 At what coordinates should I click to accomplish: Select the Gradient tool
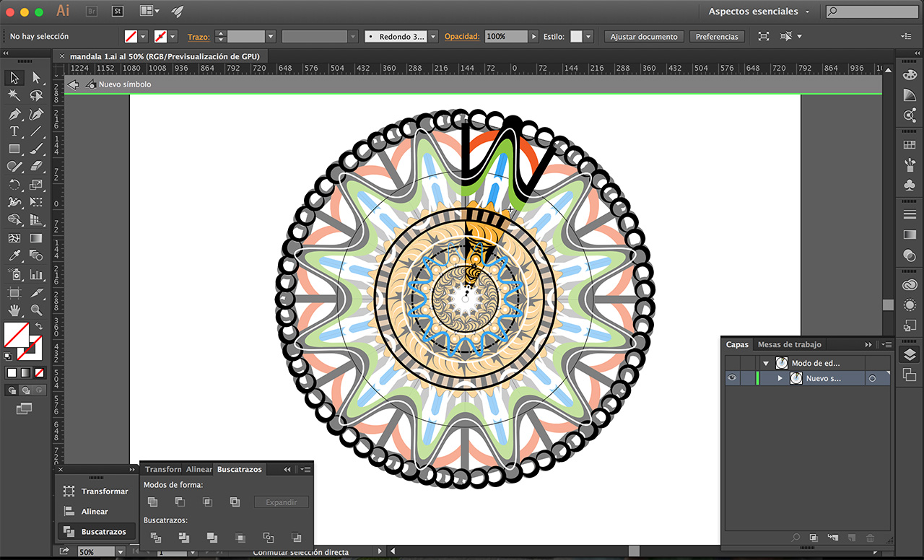36,238
